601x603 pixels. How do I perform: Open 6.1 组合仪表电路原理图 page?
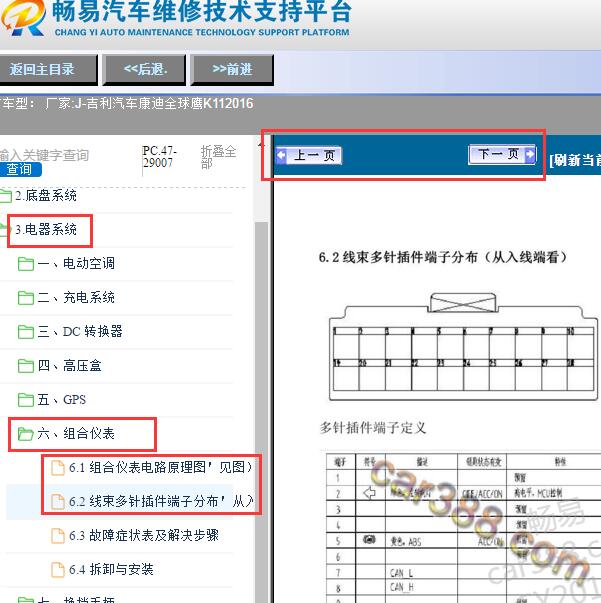pos(161,467)
